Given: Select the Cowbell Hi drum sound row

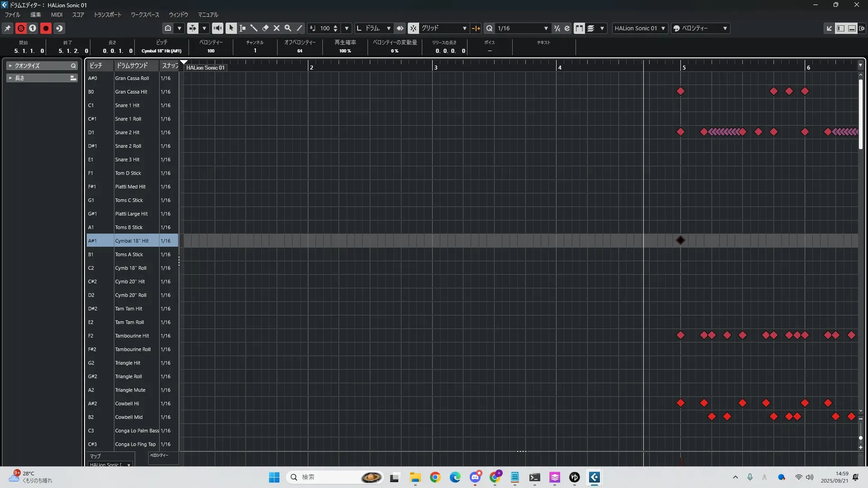Looking at the screenshot, I should [x=127, y=404].
